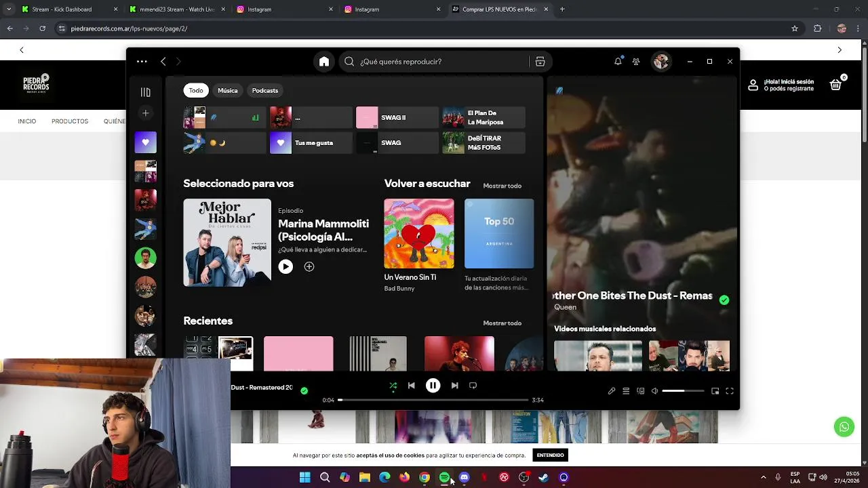
Task: Open the miniplayer
Action: pos(715,391)
